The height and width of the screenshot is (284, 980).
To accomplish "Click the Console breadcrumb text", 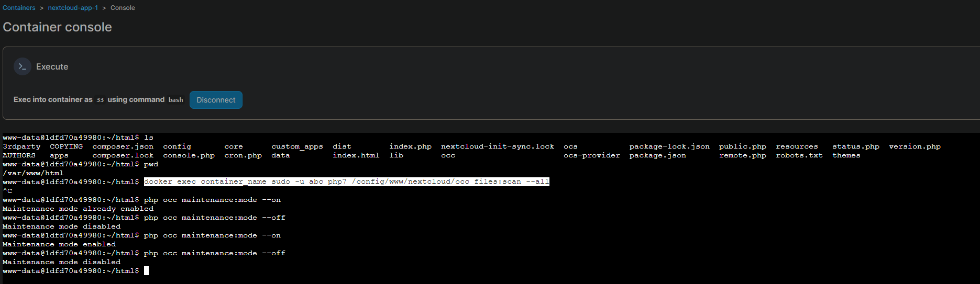I will click(x=123, y=8).
